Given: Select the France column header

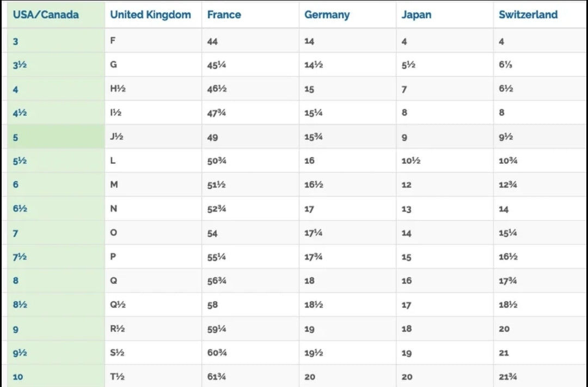Looking at the screenshot, I should [224, 15].
